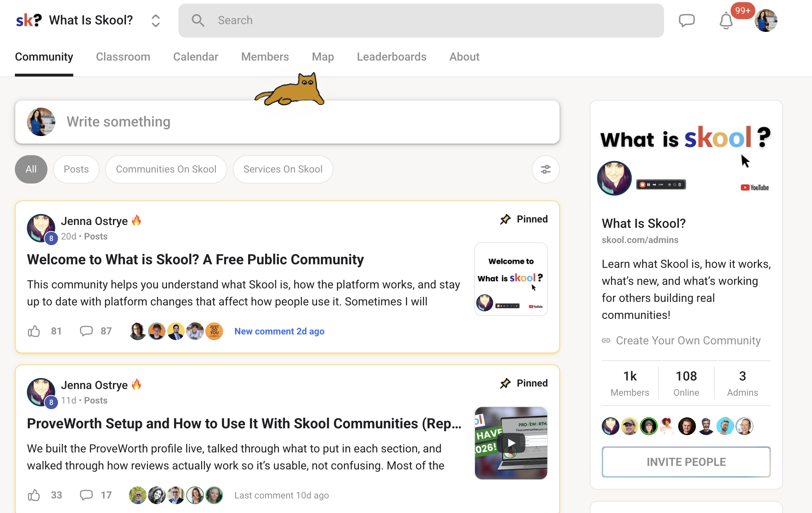The image size is (812, 513).
Task: Open comments on the Welcome post
Action: (86, 331)
